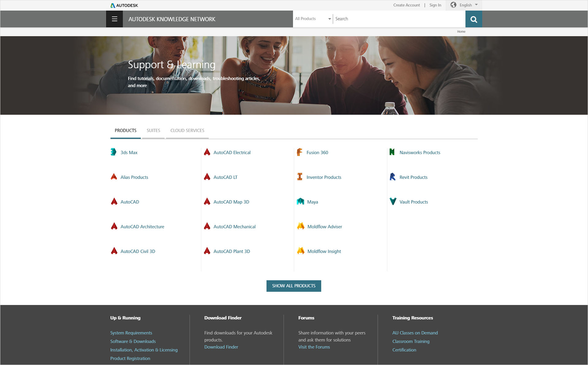
Task: Click the AutoCAD Mechanical icon
Action: 207,226
